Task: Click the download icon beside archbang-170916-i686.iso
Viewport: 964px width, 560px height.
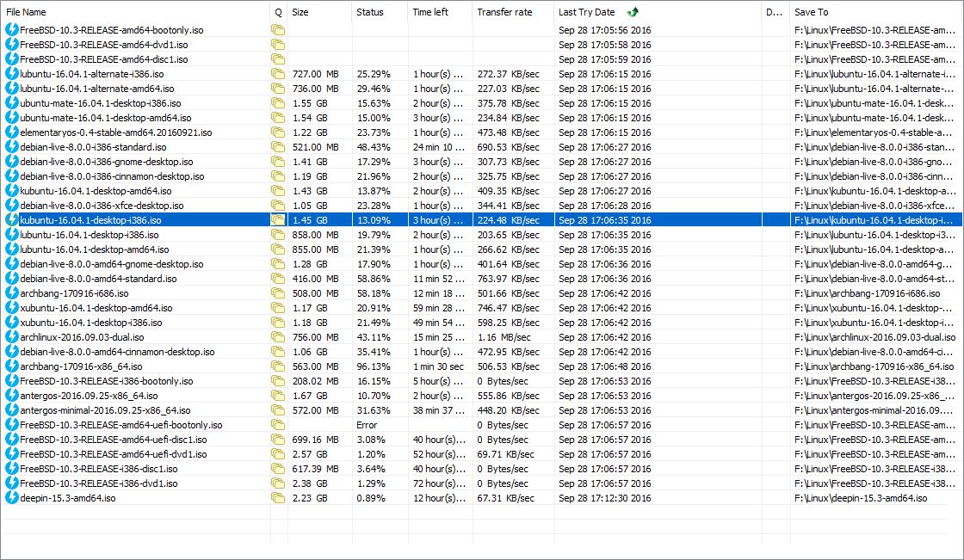Action: click(12, 292)
